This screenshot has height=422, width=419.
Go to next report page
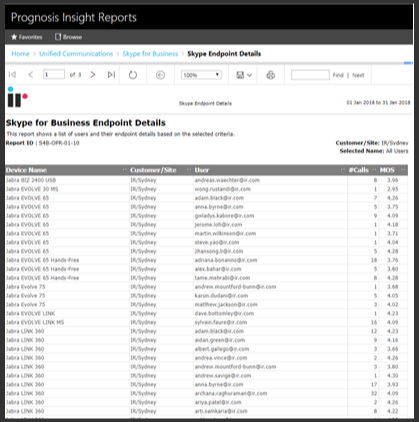coord(93,75)
